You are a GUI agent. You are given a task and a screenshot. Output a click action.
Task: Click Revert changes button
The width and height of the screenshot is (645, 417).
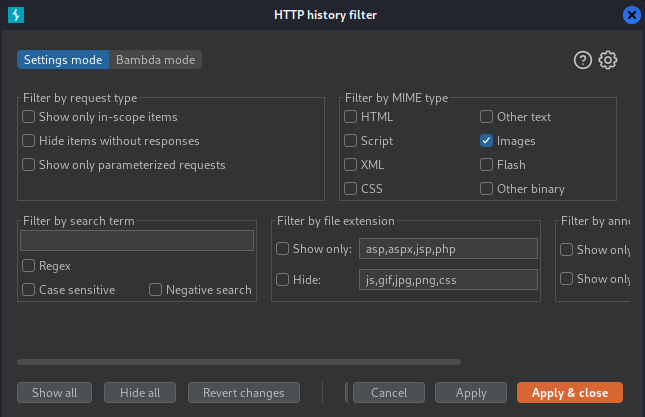(244, 393)
